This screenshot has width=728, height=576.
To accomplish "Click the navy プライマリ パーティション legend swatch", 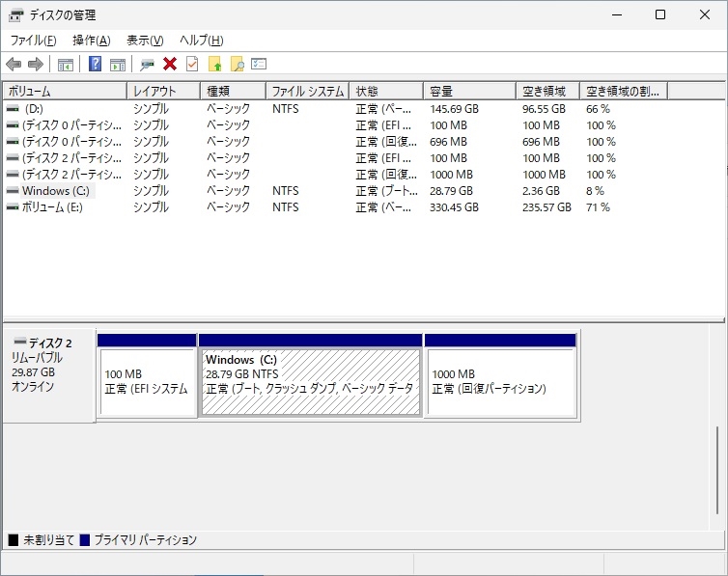I will click(85, 540).
